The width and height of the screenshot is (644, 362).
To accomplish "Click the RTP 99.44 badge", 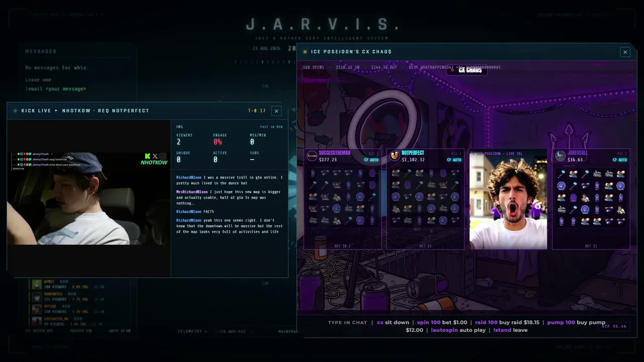I will (x=614, y=326).
